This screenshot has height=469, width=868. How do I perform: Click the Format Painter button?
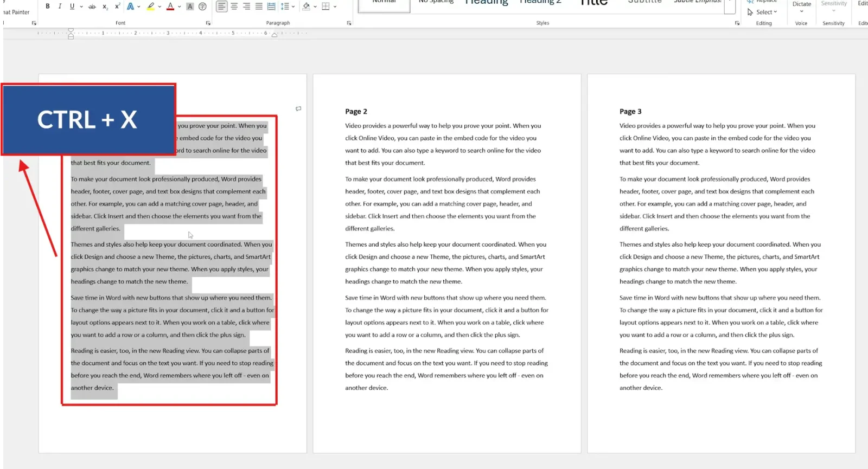(16, 12)
